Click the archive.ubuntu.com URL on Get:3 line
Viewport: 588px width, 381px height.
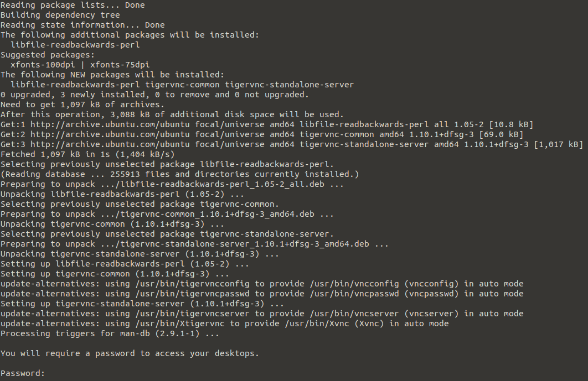110,144
